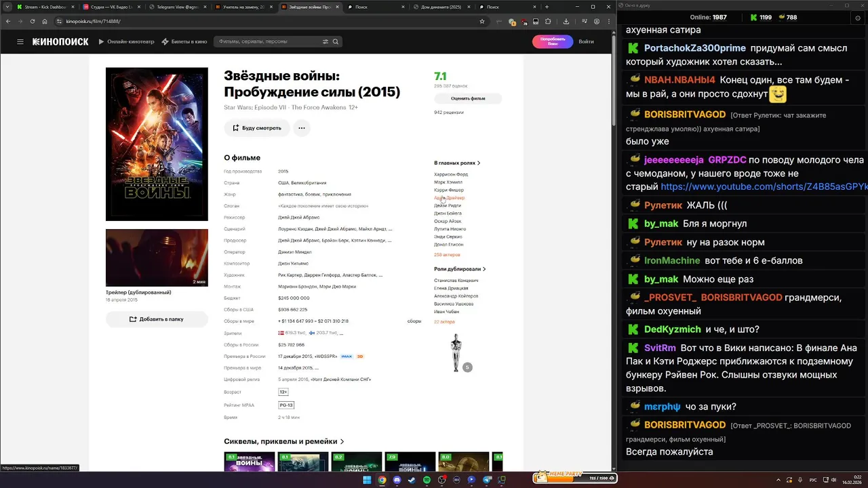Click the MEME PARTY progress bar
The height and width of the screenshot is (488, 868).
coord(576,477)
